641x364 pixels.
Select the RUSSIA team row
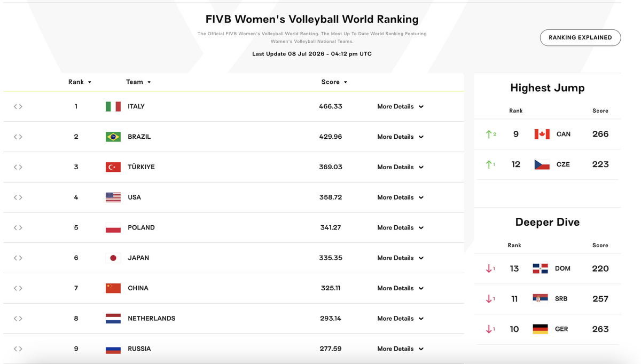[233, 349]
